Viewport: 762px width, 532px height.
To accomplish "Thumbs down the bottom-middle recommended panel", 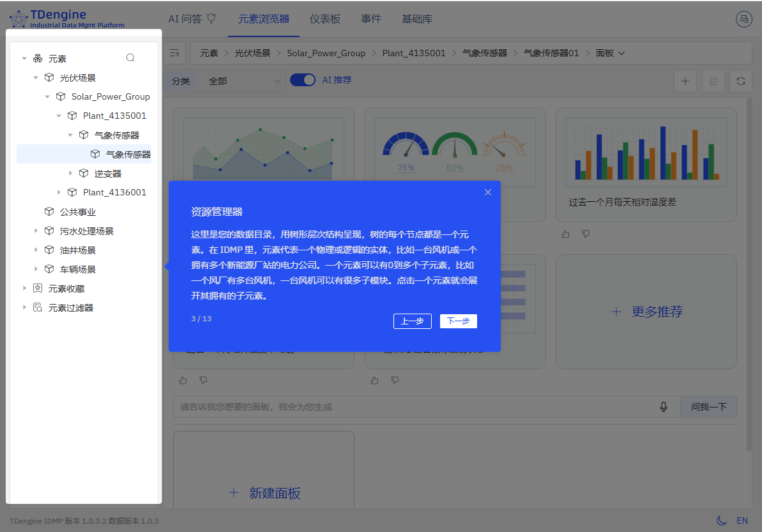I will (x=395, y=380).
